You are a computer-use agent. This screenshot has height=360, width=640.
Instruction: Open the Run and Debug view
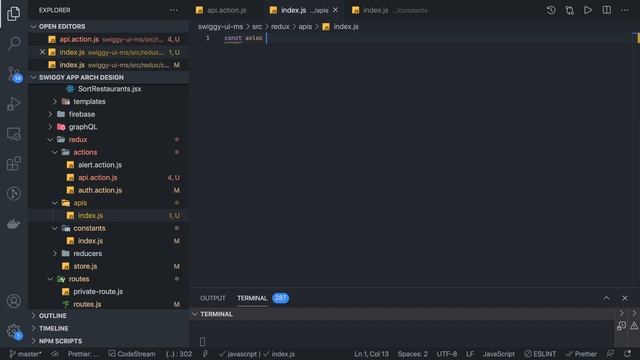[x=14, y=104]
